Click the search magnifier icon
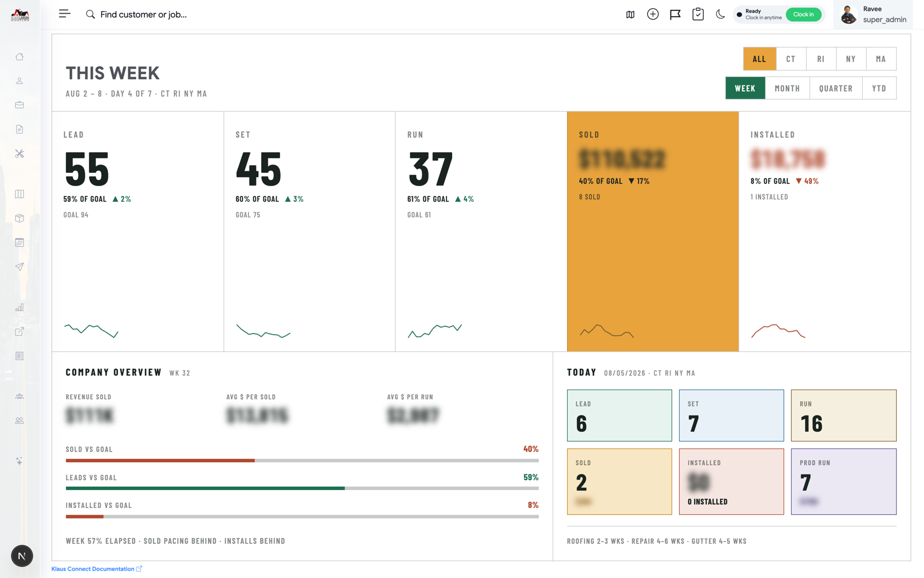Image resolution: width=924 pixels, height=578 pixels. [91, 14]
